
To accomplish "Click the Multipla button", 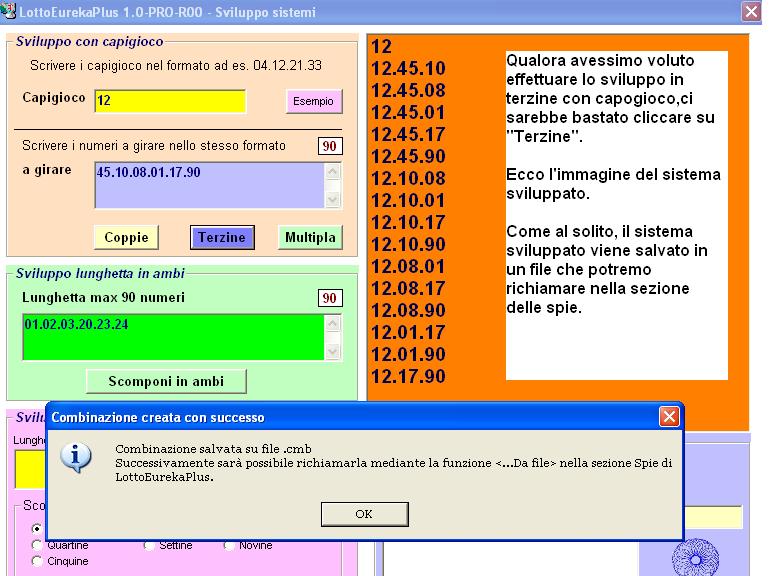I will click(310, 237).
